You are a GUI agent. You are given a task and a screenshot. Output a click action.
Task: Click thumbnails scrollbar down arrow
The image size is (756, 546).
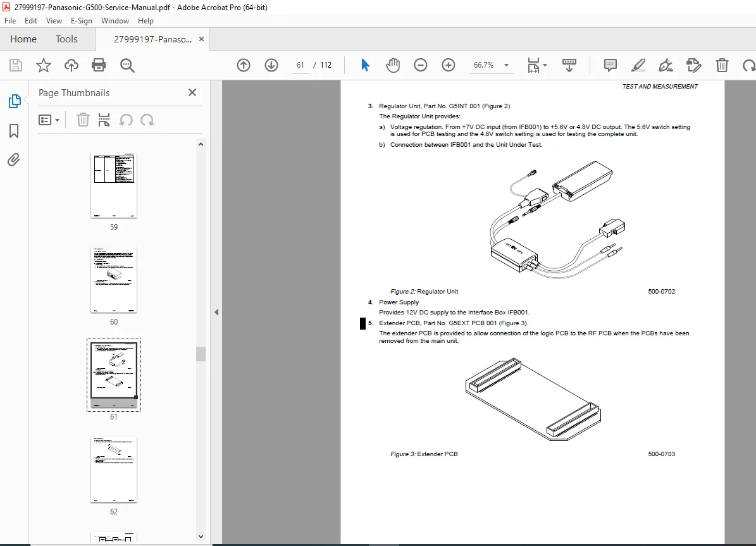click(201, 537)
